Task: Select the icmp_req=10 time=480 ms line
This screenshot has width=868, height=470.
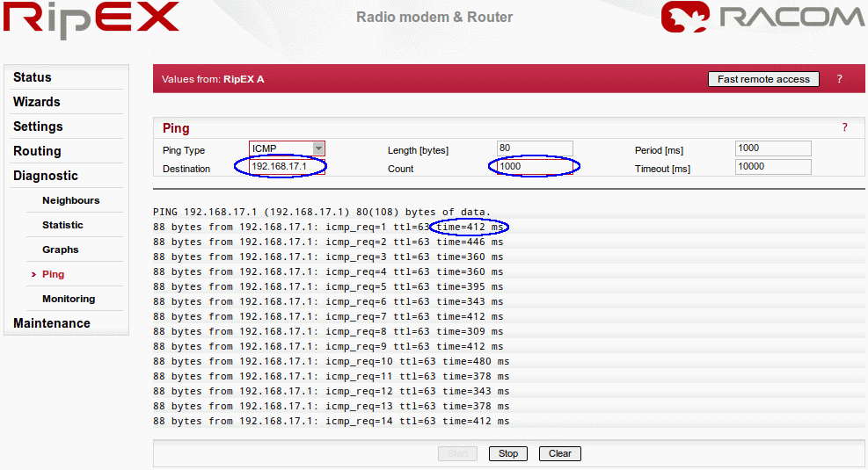Action: tap(331, 361)
